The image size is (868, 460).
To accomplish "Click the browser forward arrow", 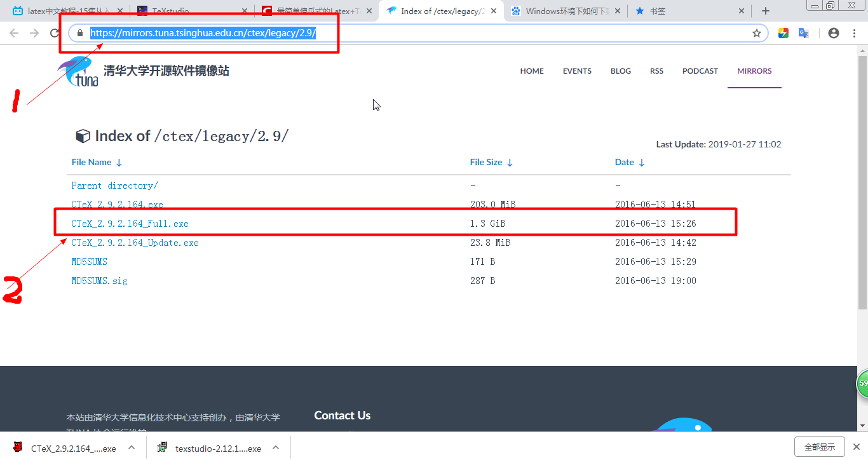I will click(x=34, y=33).
